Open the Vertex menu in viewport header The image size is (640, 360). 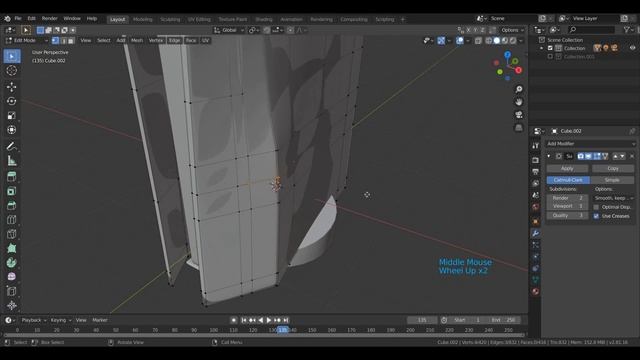point(156,40)
